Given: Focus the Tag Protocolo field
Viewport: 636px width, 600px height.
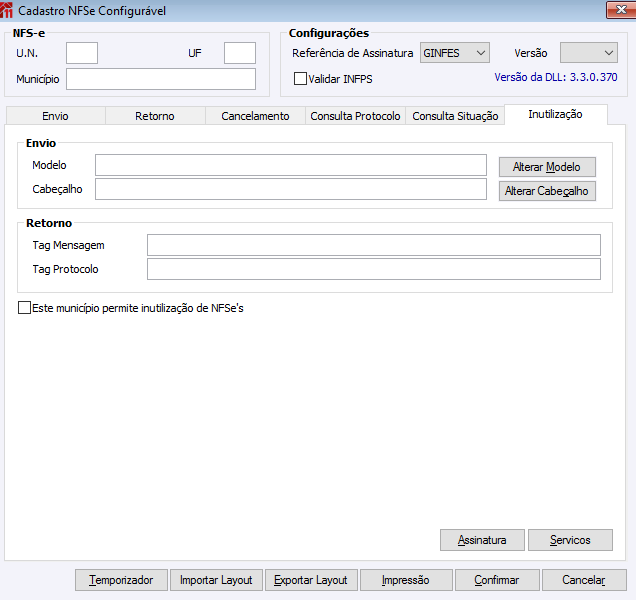Looking at the screenshot, I should point(374,269).
